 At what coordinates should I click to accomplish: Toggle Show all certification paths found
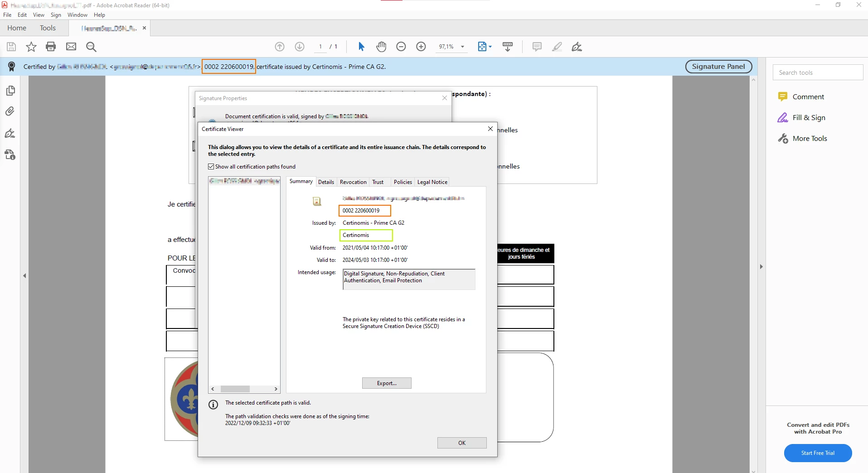tap(211, 167)
